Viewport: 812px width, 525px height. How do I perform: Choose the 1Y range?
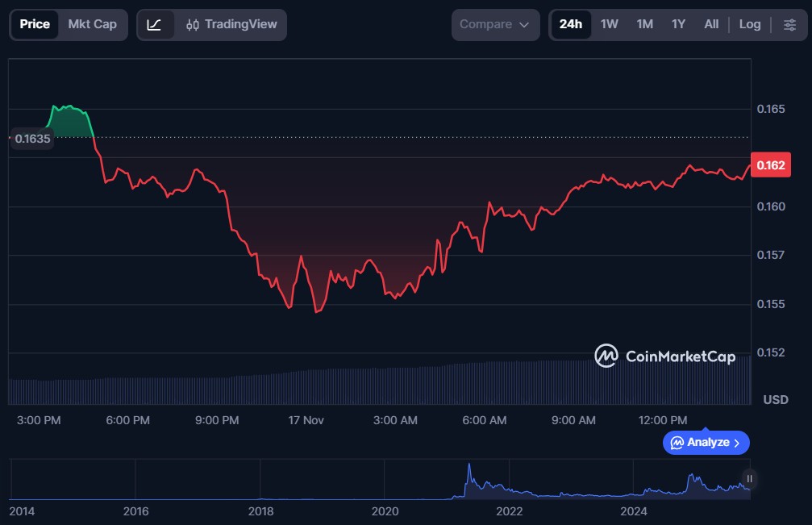point(678,24)
